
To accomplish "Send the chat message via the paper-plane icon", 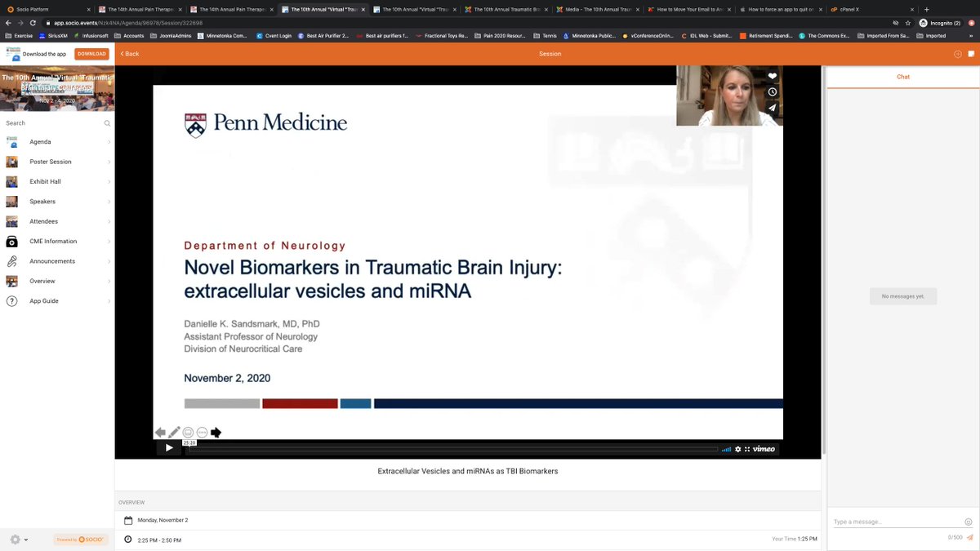I will coord(970,537).
